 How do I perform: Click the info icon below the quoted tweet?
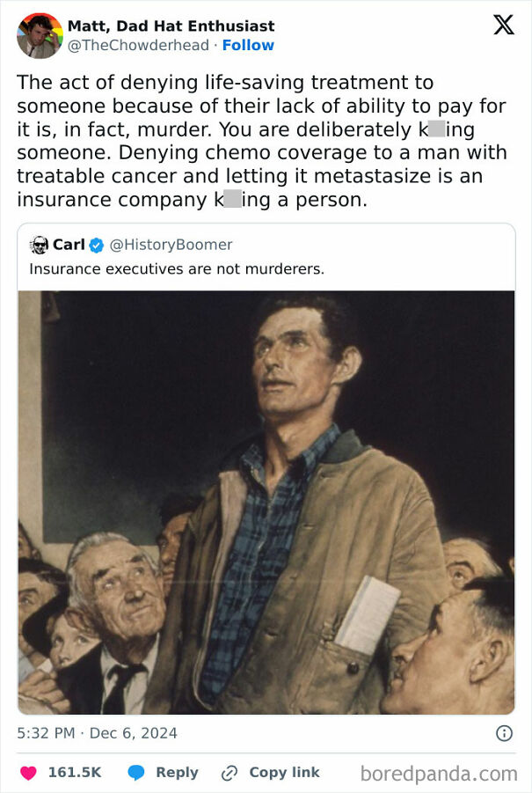(503, 732)
